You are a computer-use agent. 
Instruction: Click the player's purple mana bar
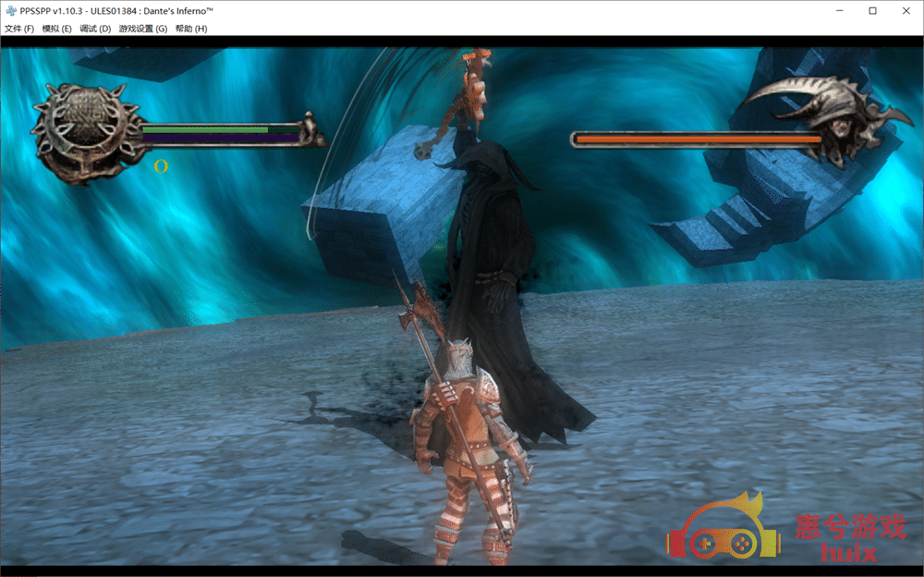point(221,139)
